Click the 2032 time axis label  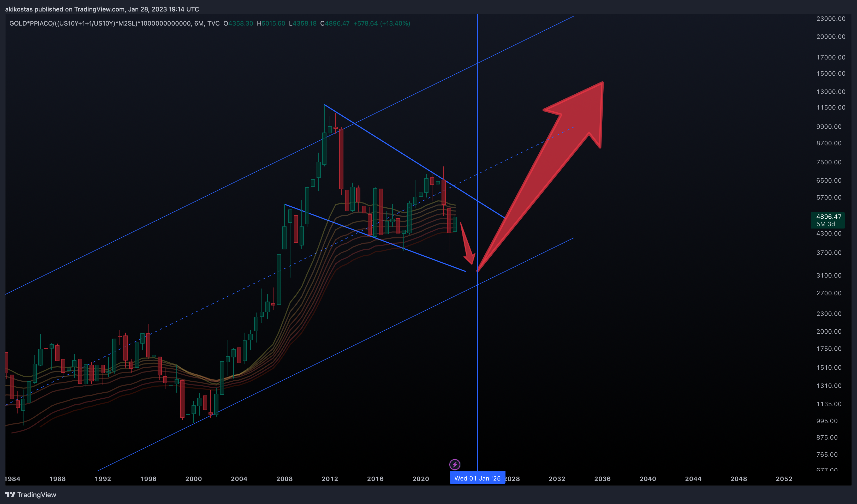tap(557, 479)
